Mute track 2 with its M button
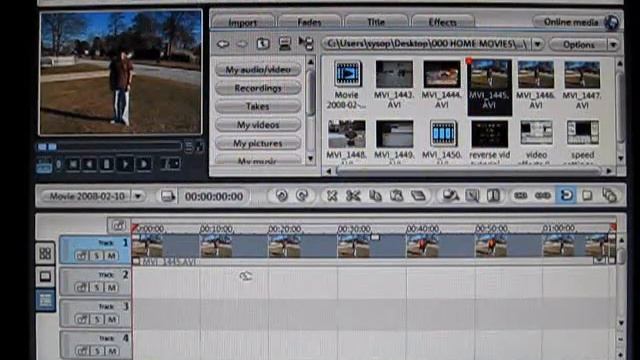The height and width of the screenshot is (360, 640). pyautogui.click(x=112, y=288)
